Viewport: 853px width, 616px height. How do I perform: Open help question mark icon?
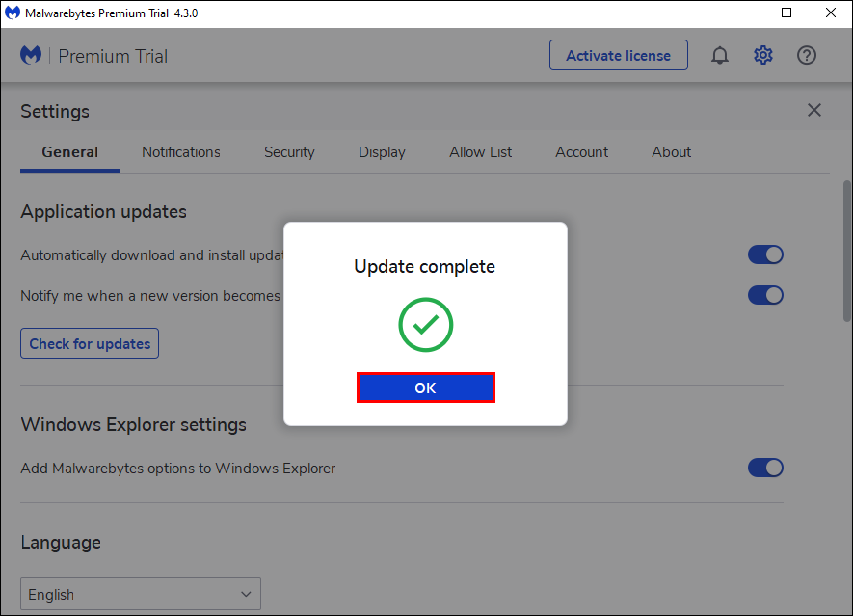[806, 55]
